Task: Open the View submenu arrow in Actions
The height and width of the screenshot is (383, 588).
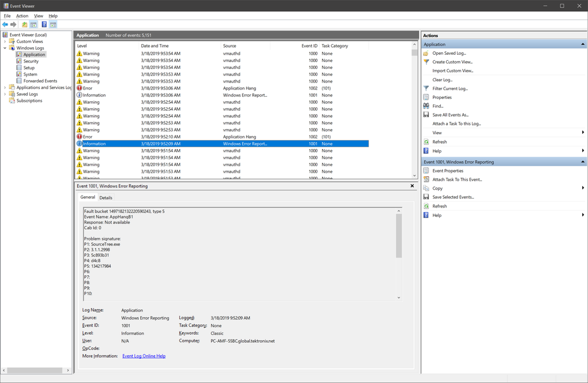Action: pyautogui.click(x=583, y=132)
